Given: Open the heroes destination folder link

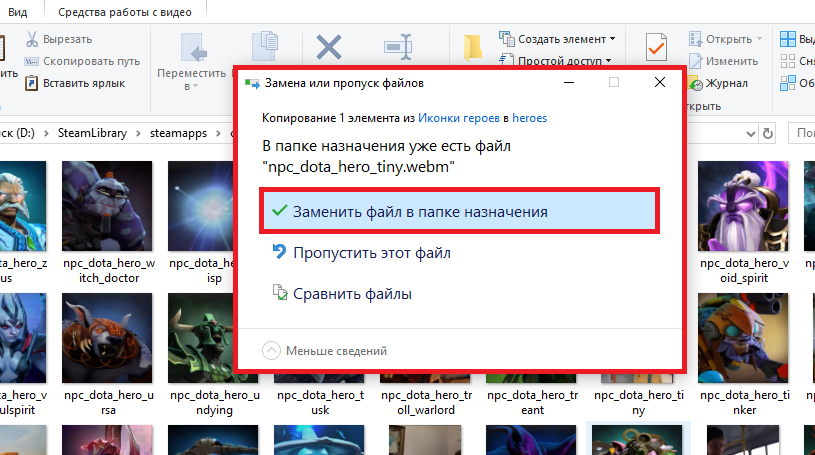Looking at the screenshot, I should click(529, 118).
